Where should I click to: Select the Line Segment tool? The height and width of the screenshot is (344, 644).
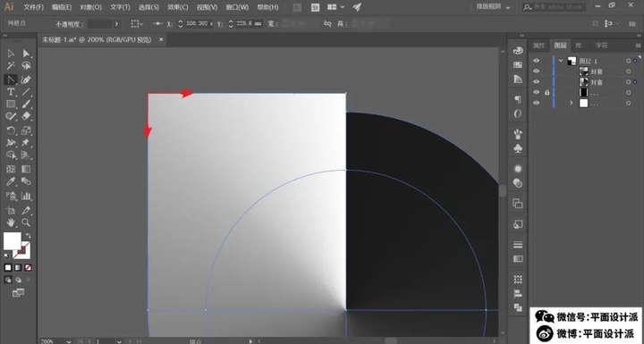26,91
